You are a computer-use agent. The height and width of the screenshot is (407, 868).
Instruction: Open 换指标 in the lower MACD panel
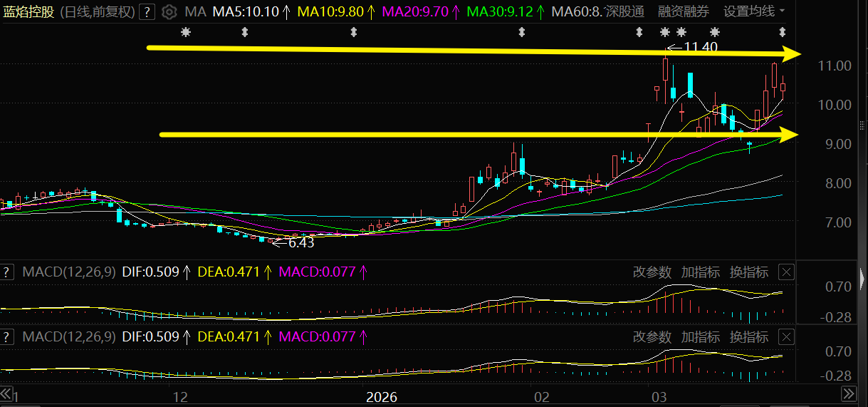pos(749,336)
